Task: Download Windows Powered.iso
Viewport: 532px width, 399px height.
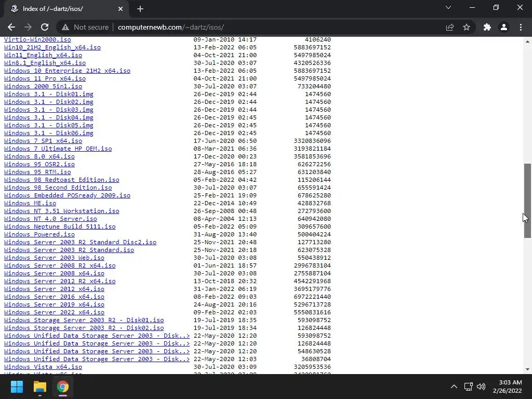Action: [x=39, y=235]
